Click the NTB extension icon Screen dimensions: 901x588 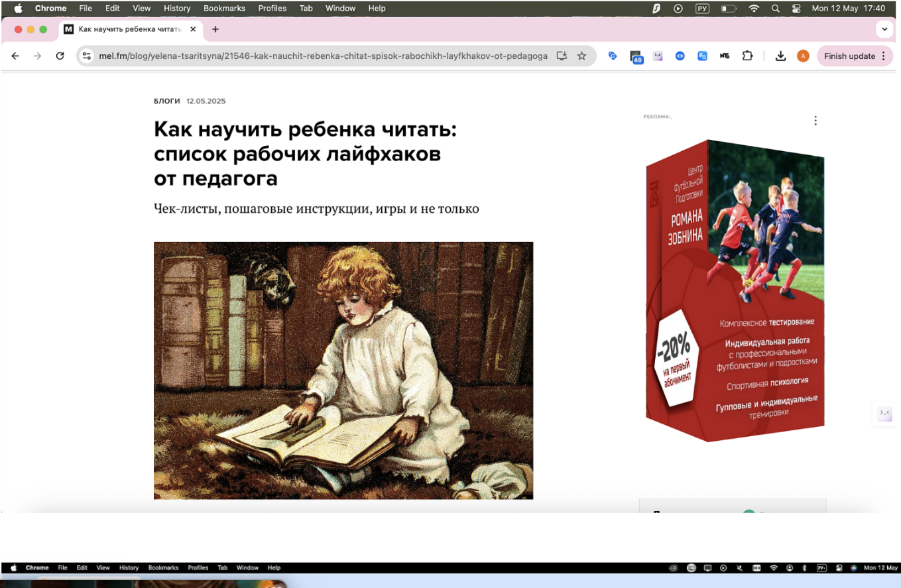point(725,56)
